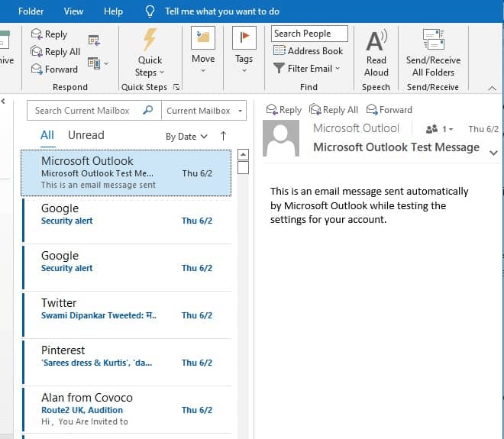
Task: Click Reply All in the reading pane
Action: pos(333,110)
